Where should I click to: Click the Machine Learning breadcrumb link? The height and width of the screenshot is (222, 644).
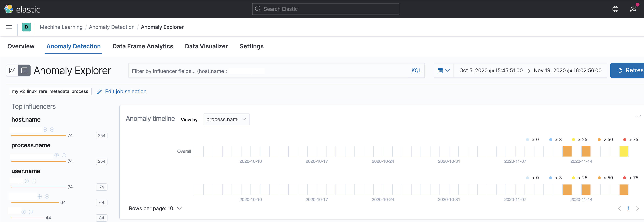(x=61, y=27)
